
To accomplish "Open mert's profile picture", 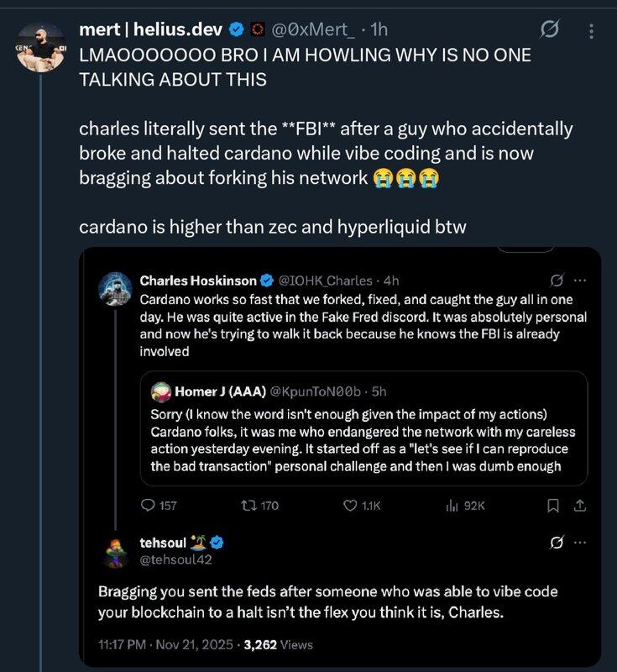I will (40, 47).
